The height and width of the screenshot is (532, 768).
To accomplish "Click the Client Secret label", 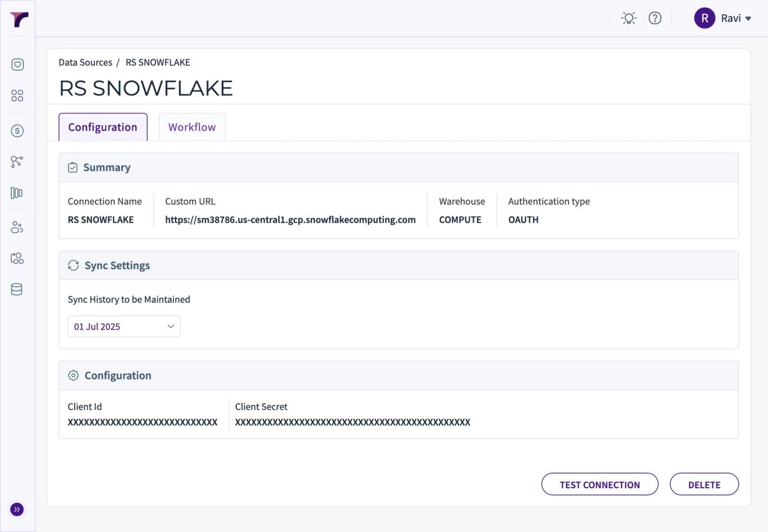I will tap(261, 407).
